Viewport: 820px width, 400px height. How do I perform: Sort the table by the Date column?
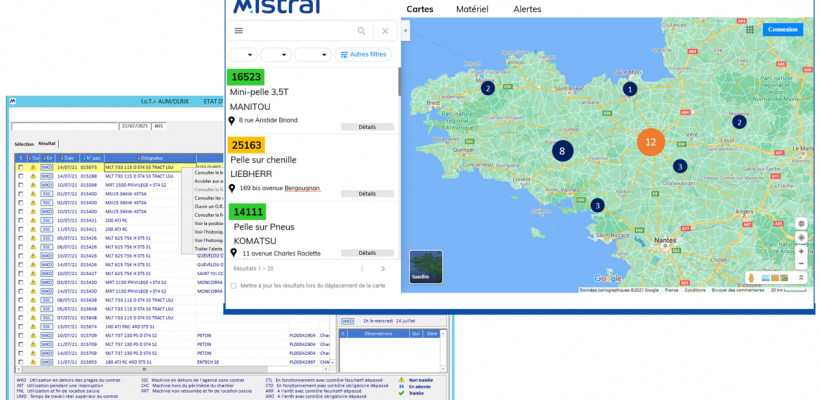point(66,158)
